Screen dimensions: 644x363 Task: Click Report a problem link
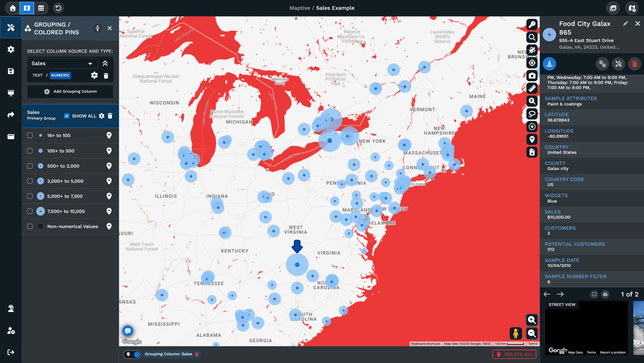click(613, 353)
